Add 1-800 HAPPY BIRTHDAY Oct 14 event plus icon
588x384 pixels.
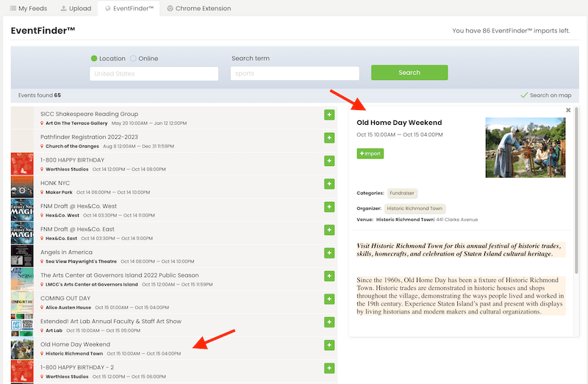329,161
